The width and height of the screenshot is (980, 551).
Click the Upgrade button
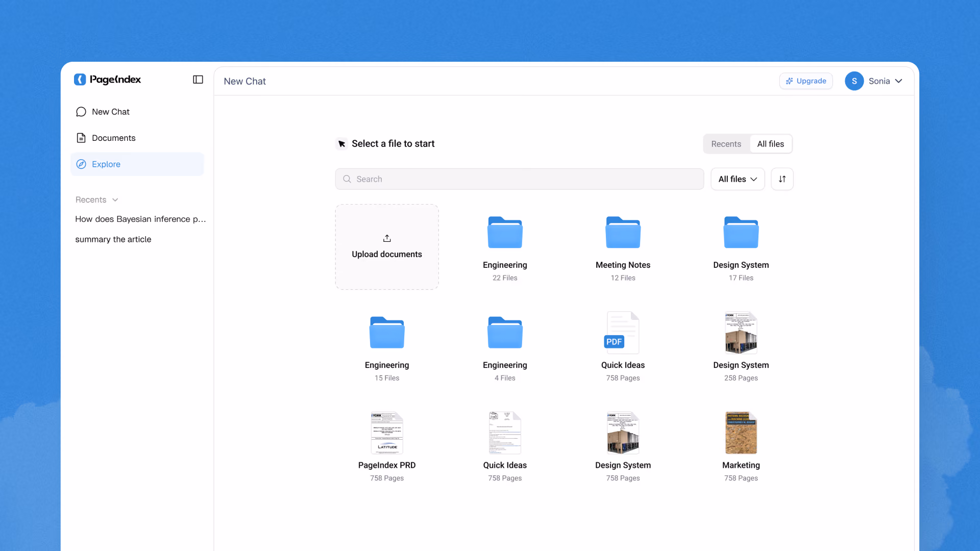coord(806,81)
